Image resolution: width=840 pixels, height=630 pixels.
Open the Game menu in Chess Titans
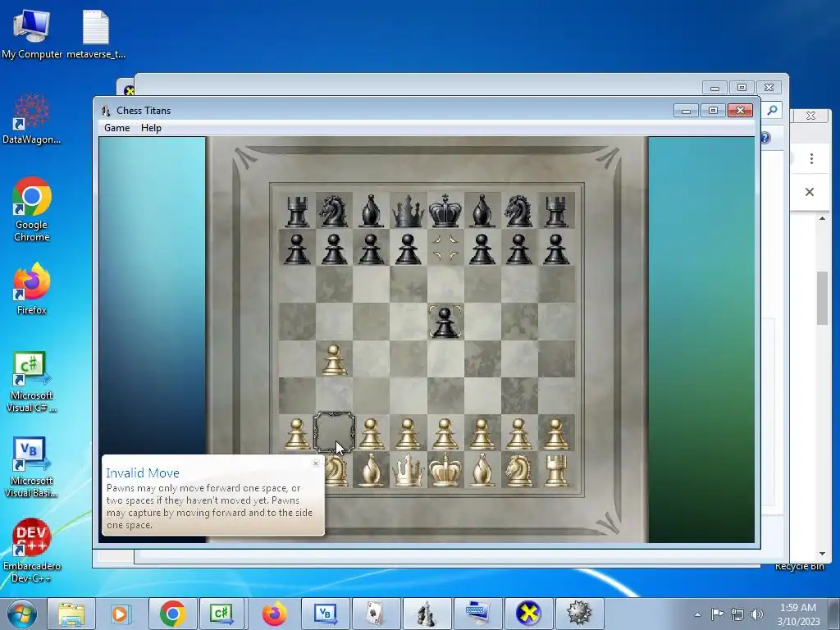pos(116,128)
